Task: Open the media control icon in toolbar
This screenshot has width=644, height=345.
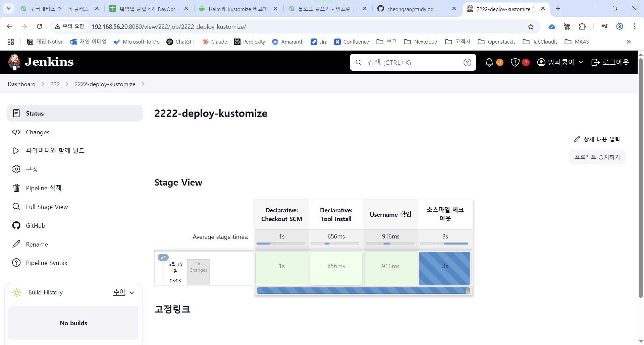Action: [604, 26]
